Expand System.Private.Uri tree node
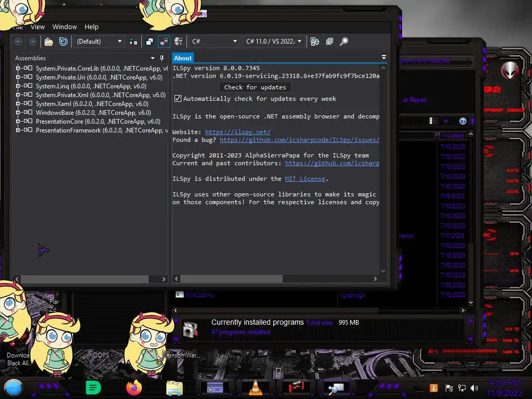 [x=18, y=77]
